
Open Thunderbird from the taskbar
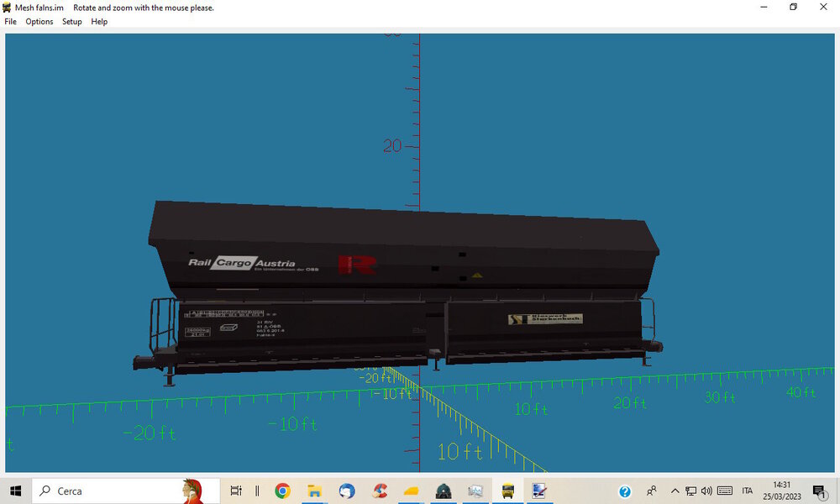(x=347, y=491)
